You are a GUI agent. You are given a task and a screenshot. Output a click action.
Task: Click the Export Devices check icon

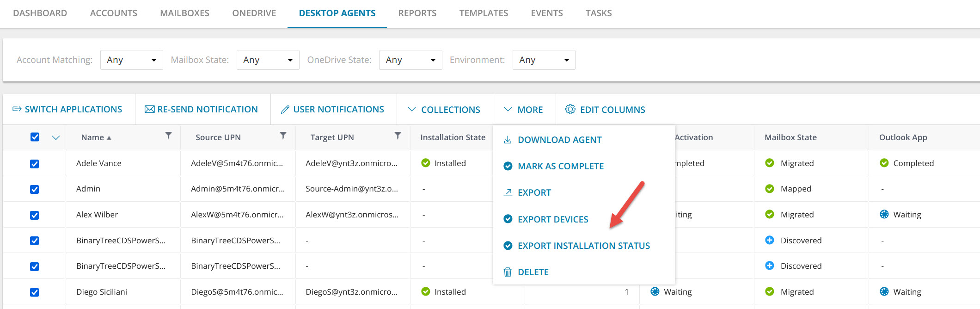tap(508, 219)
